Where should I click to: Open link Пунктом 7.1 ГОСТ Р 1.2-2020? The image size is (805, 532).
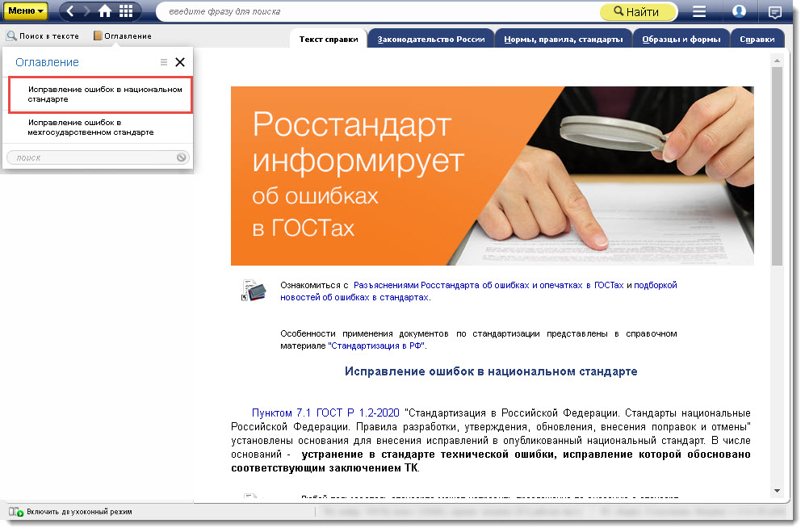pos(325,413)
